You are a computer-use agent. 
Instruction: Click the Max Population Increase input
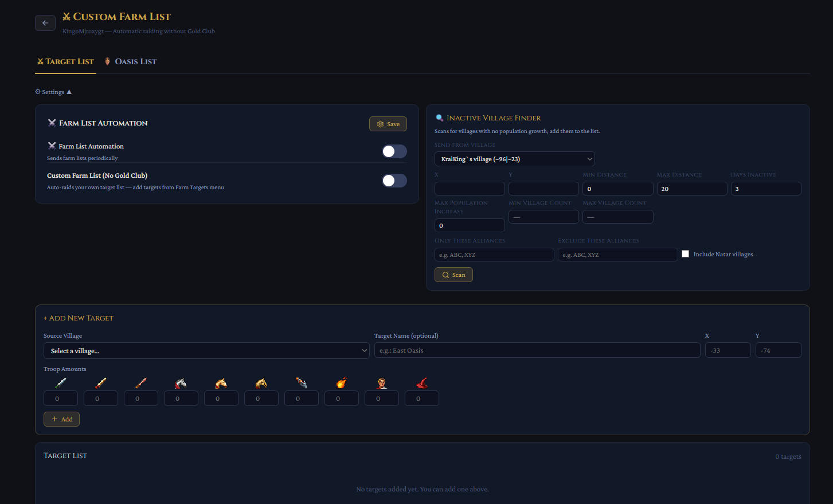click(x=470, y=225)
